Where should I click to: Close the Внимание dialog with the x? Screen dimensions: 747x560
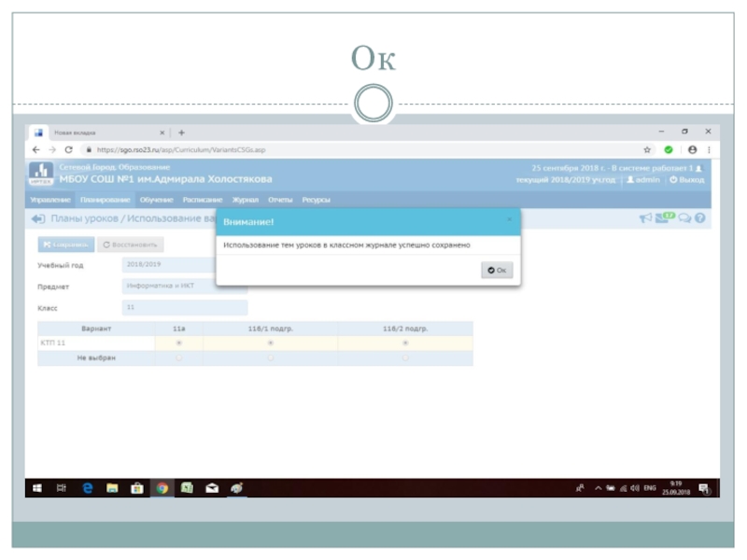click(509, 219)
